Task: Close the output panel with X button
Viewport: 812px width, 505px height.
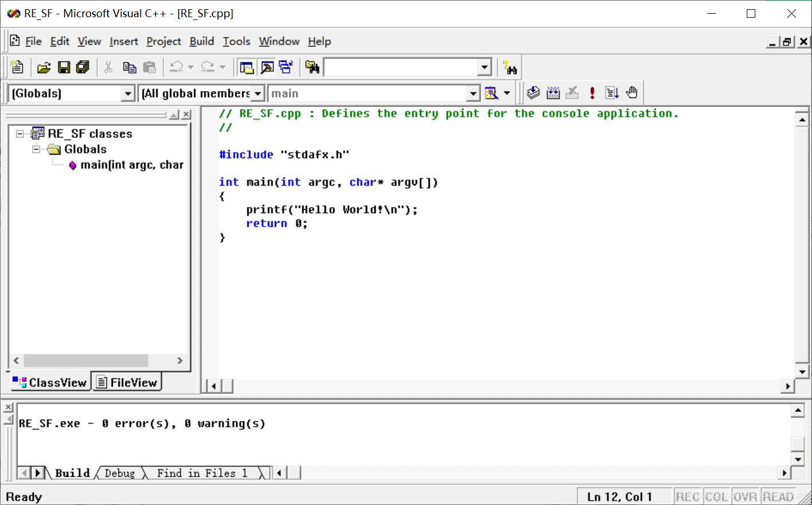Action: [8, 408]
